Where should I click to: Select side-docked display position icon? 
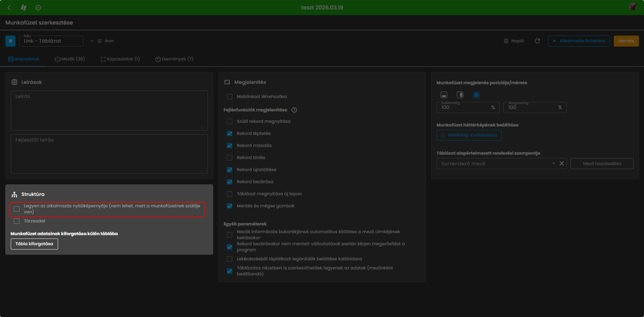tap(460, 95)
